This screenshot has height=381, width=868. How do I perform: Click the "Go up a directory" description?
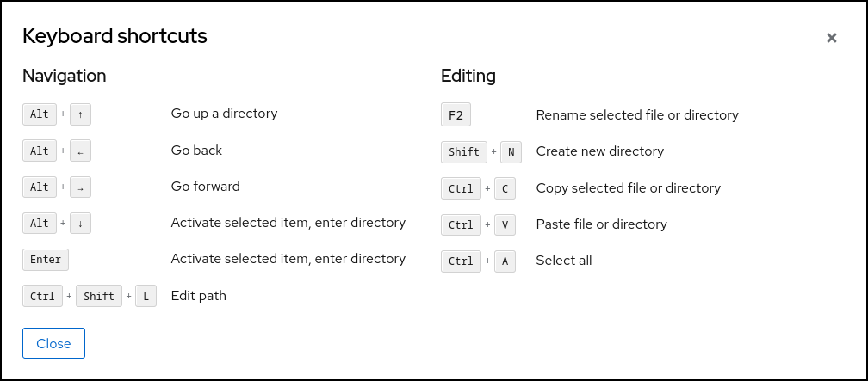pos(224,114)
